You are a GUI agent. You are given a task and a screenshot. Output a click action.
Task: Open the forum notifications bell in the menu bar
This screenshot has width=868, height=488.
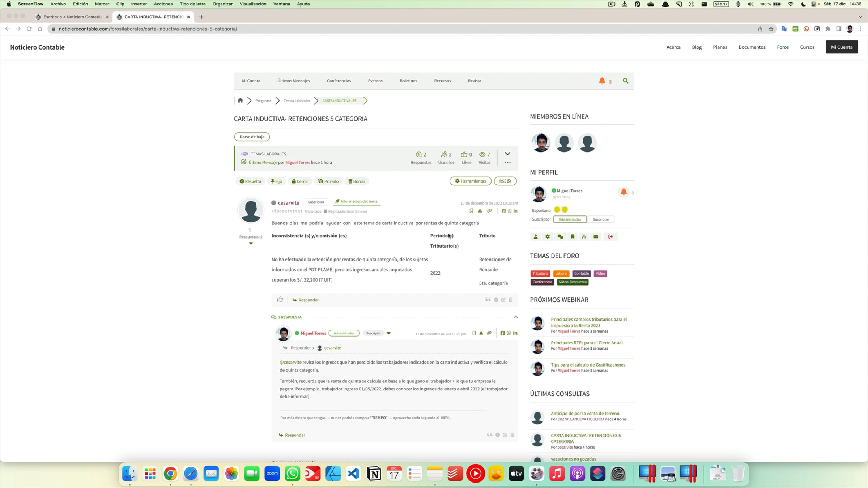[x=602, y=81]
